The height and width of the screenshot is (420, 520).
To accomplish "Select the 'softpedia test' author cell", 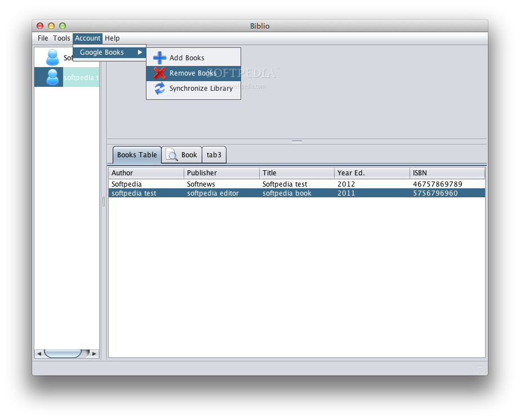I will tap(146, 193).
